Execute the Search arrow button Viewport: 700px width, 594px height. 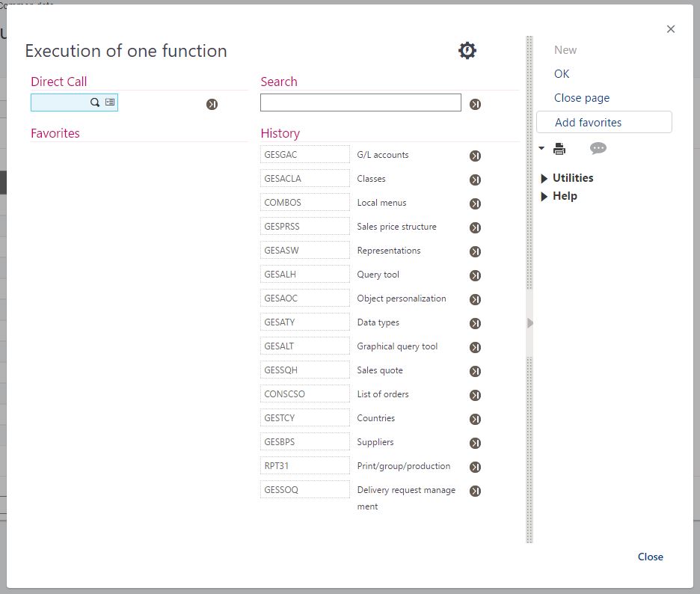[475, 104]
